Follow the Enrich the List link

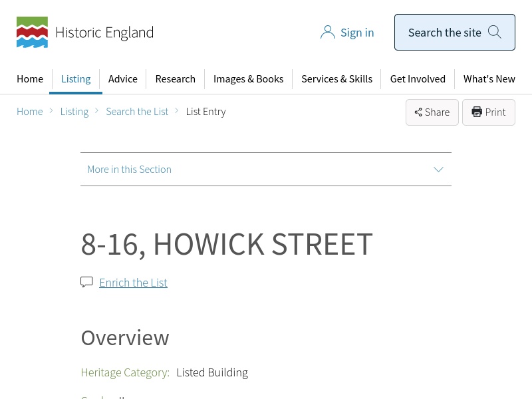[x=133, y=283]
